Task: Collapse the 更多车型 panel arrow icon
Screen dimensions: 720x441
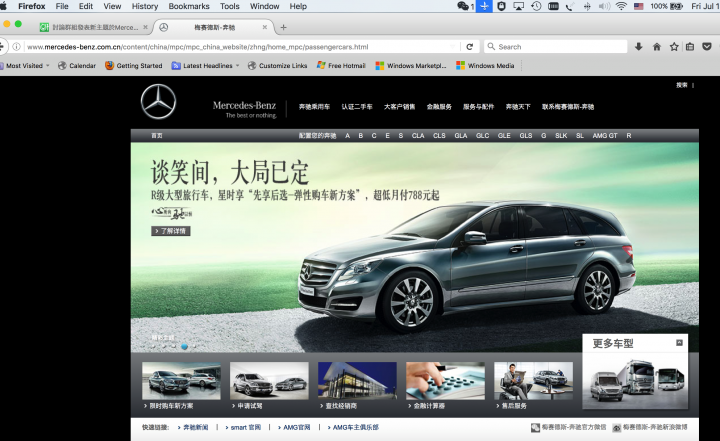Action: 679,343
